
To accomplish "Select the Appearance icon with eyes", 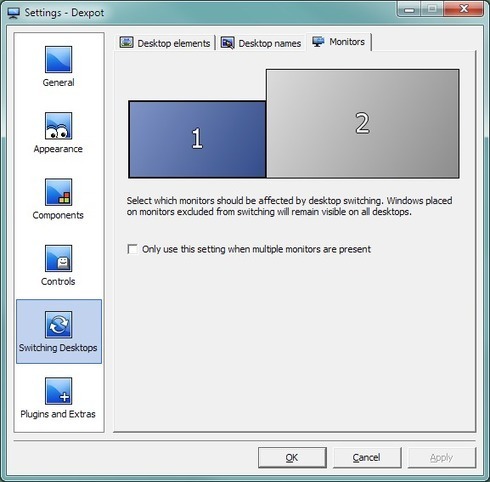I will coord(58,126).
